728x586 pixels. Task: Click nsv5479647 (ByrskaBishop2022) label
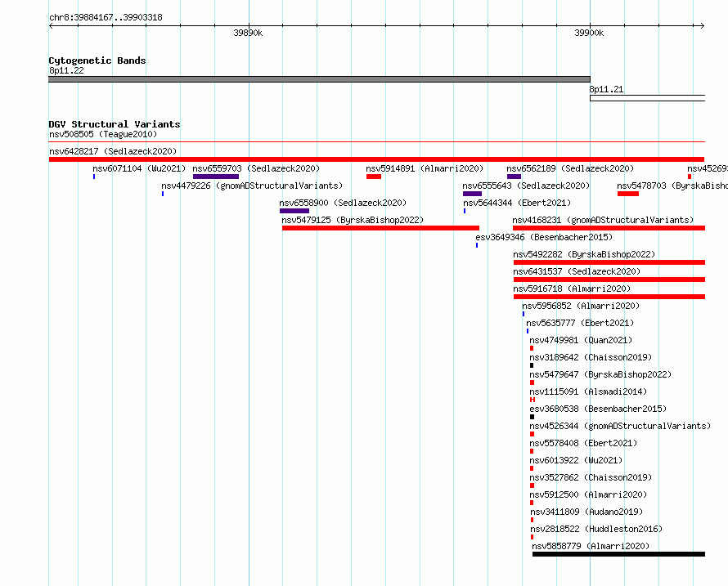600,374
